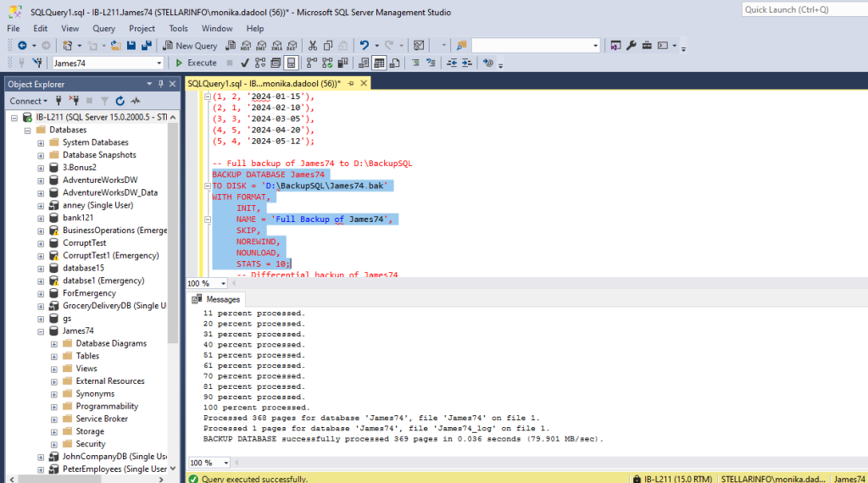Select the bank121 database
868x483 pixels.
click(x=77, y=218)
